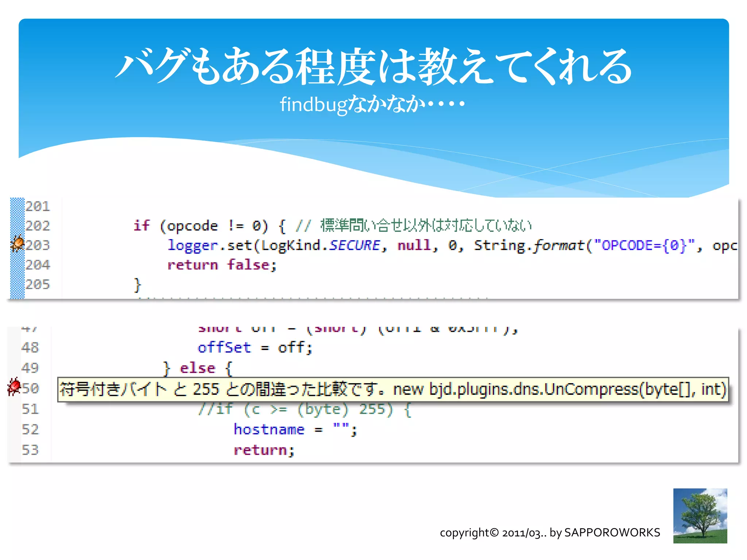Click line number 52 in the lower editor

tap(30, 429)
